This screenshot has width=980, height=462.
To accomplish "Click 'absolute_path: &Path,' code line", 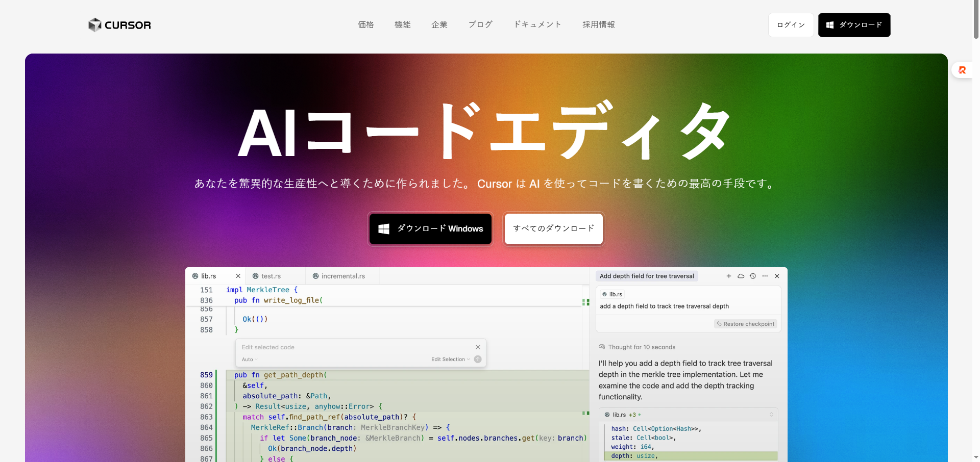I will coord(287,396).
